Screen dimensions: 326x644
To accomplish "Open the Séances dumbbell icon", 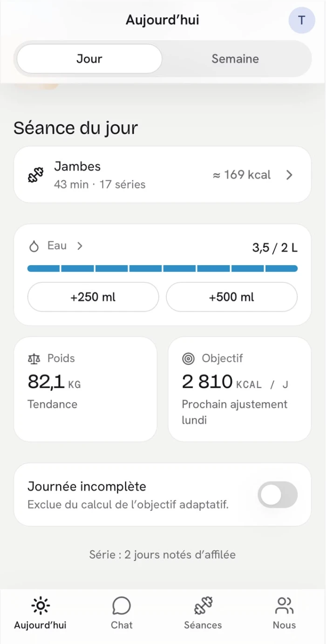I will [203, 606].
